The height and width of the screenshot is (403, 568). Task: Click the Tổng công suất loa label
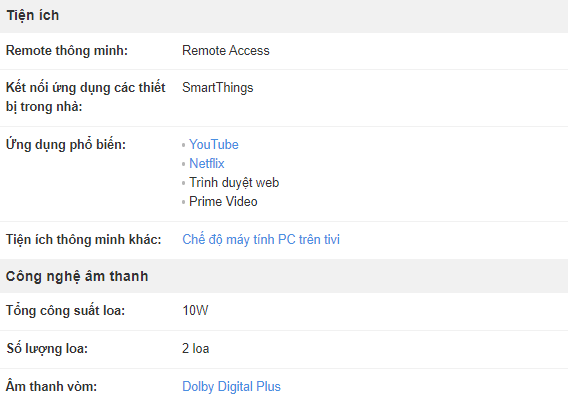point(65,311)
